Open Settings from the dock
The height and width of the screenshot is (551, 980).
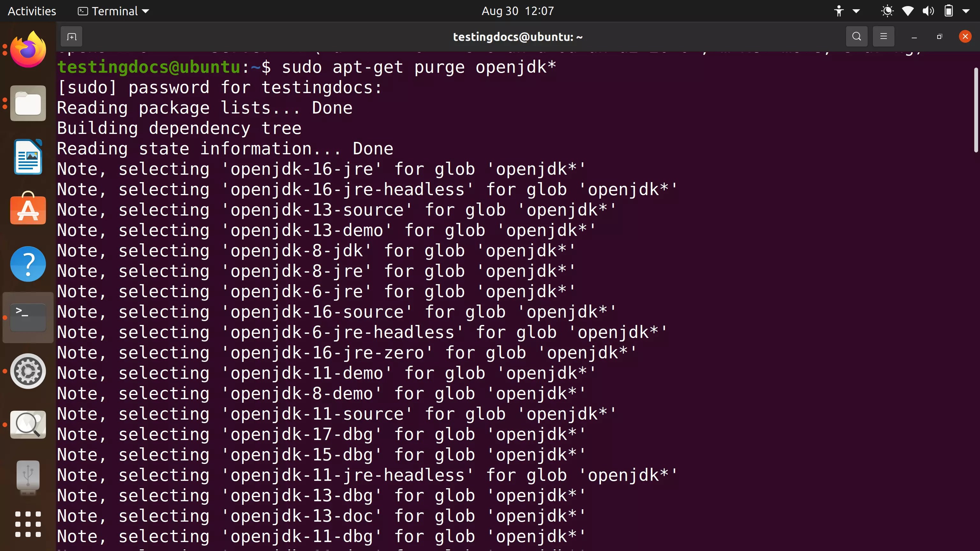pos(28,371)
